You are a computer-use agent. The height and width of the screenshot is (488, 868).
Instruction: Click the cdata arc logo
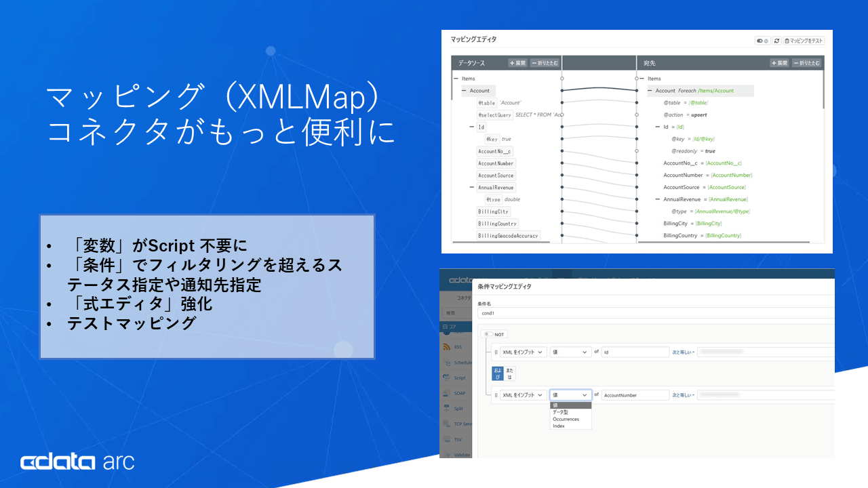(77, 462)
